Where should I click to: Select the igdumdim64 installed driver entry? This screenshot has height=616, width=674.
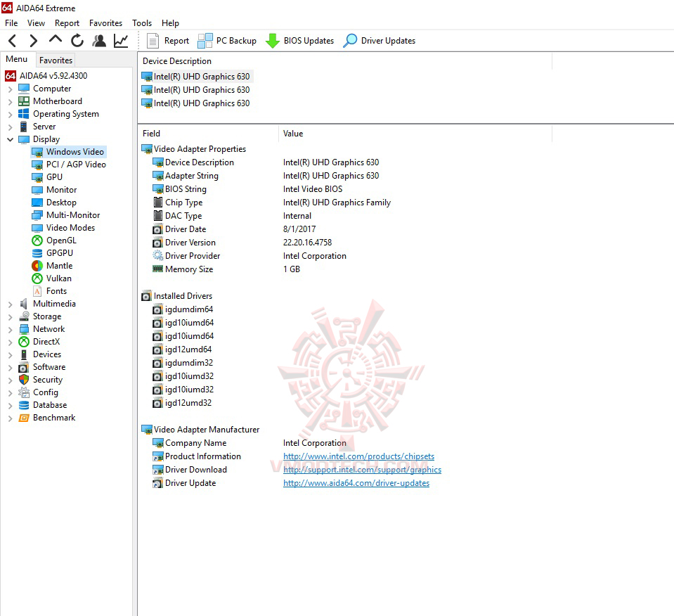pos(183,309)
